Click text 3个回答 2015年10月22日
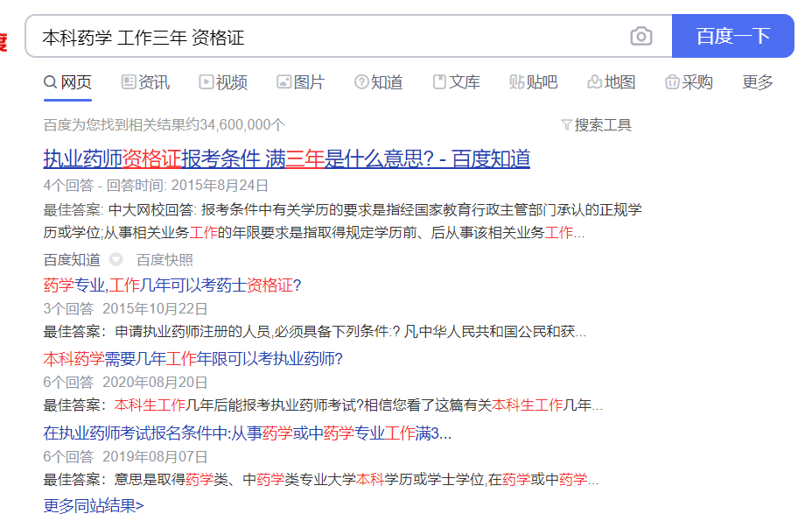The image size is (812, 528). pos(125,309)
